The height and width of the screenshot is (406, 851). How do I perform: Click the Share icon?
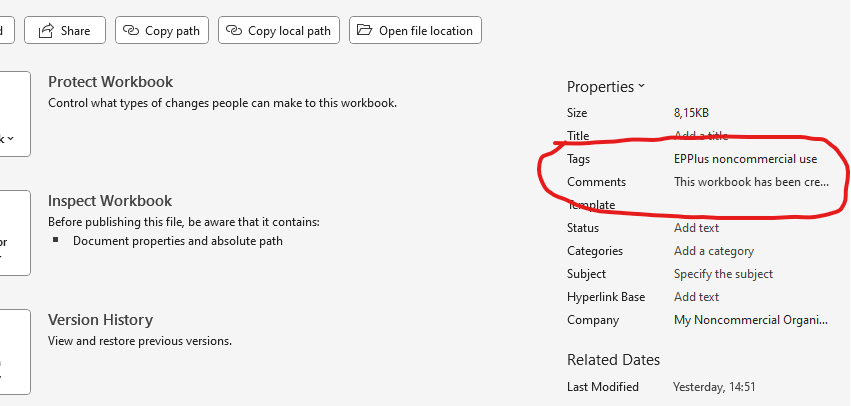coord(46,31)
